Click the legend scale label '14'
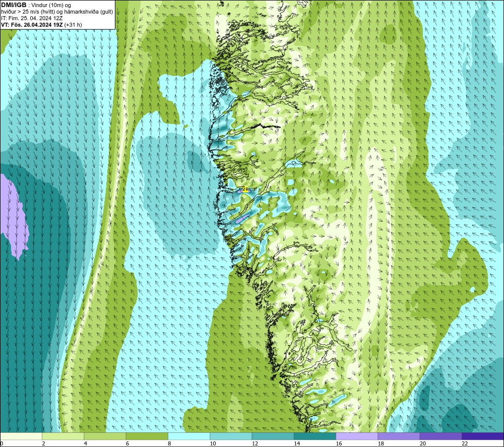Screen dimensions: 504x447 297,443
